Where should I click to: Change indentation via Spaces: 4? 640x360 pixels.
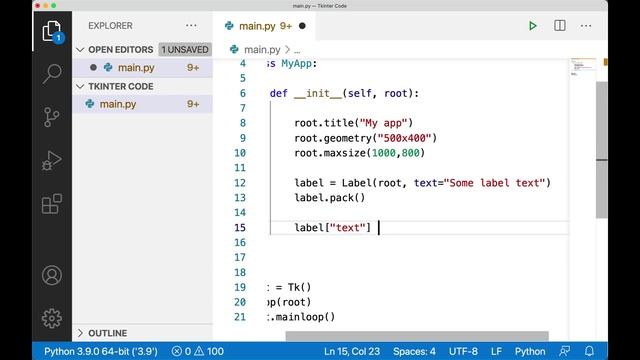(414, 351)
